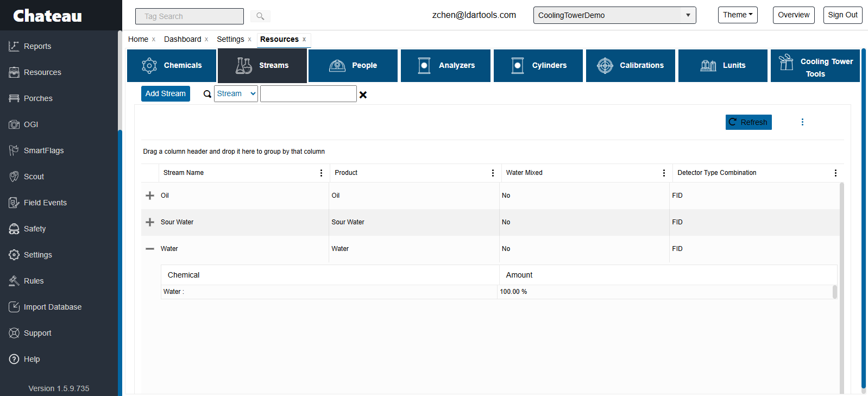Open the Chemicals resource tile
The width and height of the screenshot is (868, 396).
(172, 66)
